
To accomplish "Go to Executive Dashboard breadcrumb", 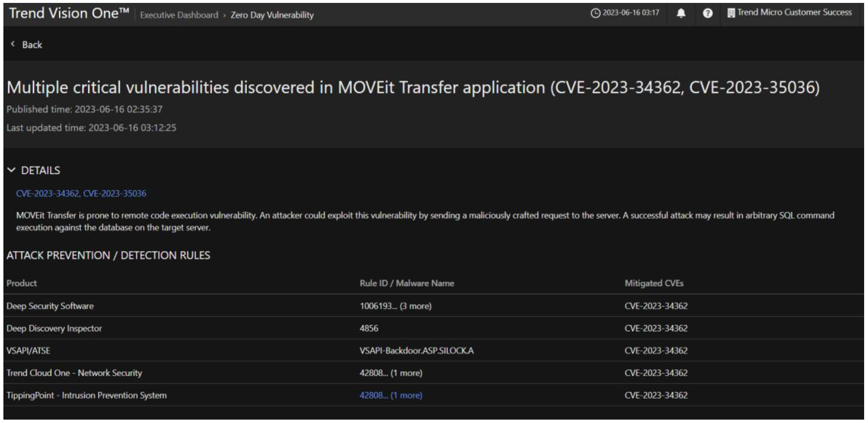I will click(x=179, y=15).
